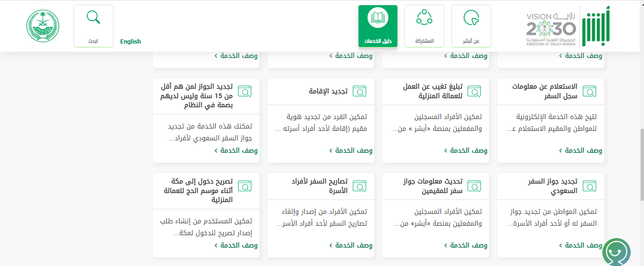
Task: Switch language to English
Action: 130,42
